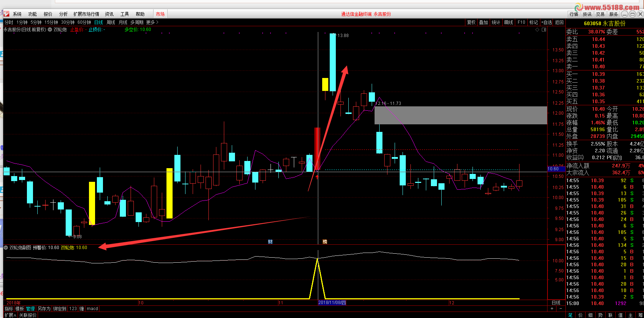Switch to 分时 intraday view
The width and height of the screenshot is (644, 318).
[9, 22]
